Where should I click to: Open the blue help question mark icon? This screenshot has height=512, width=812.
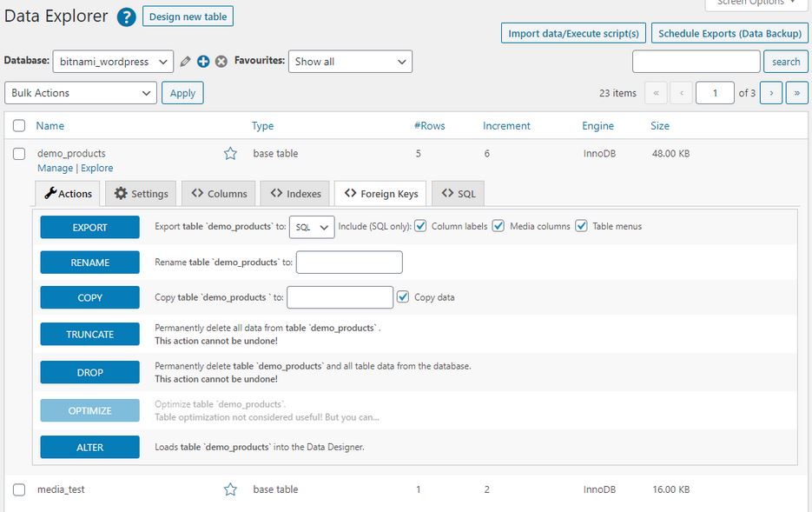[x=126, y=17]
